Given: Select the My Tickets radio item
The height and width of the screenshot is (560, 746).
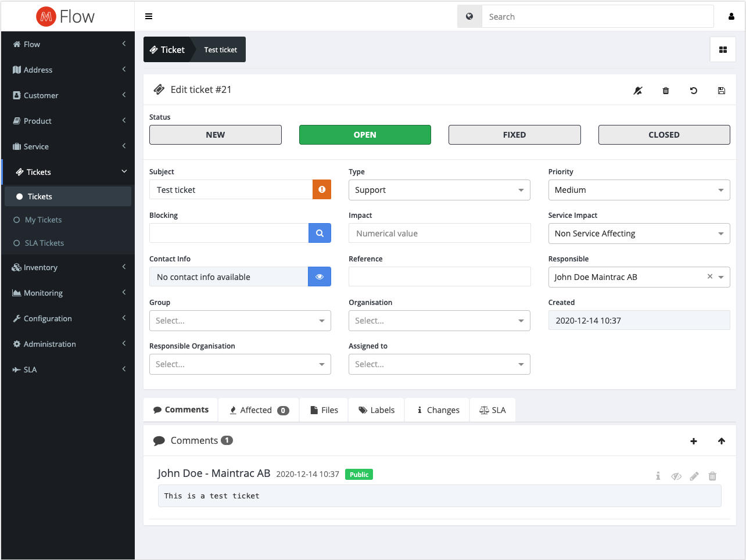Looking at the screenshot, I should tap(43, 220).
